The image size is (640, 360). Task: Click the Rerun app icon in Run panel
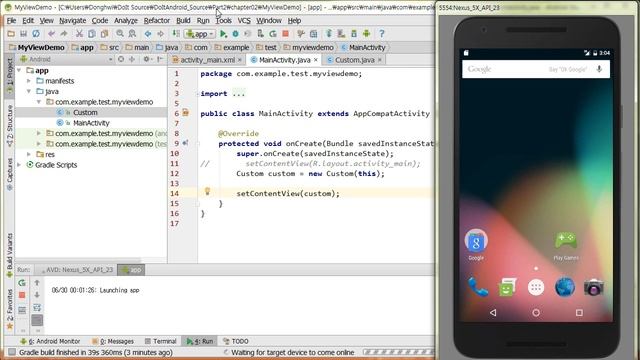pyautogui.click(x=22, y=282)
